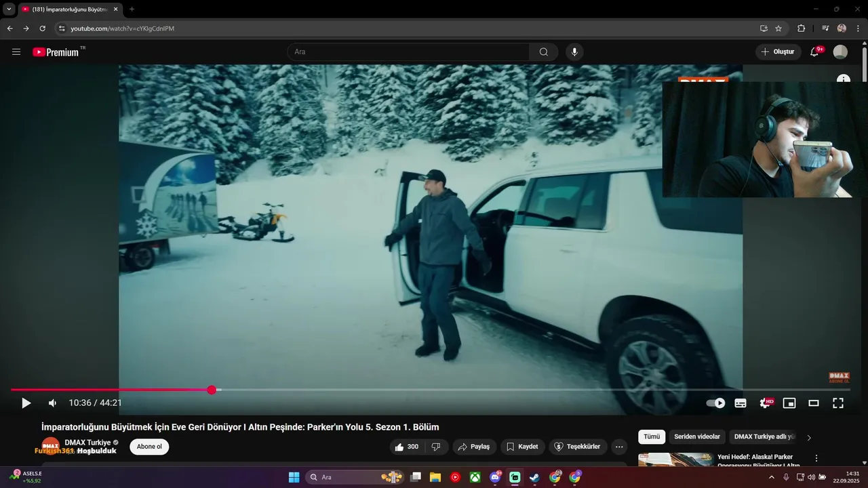Switch to miniplayer mode
Image resolution: width=868 pixels, height=488 pixels.
(789, 403)
